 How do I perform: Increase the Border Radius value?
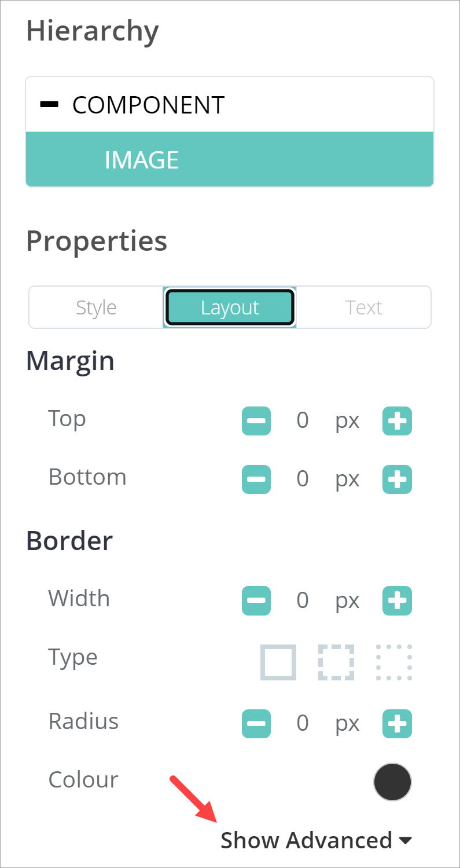coord(397,723)
